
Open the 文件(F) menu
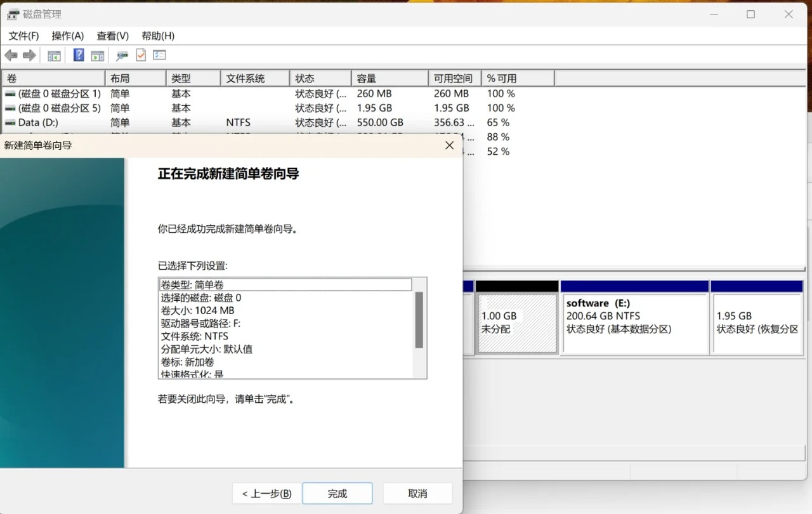23,36
